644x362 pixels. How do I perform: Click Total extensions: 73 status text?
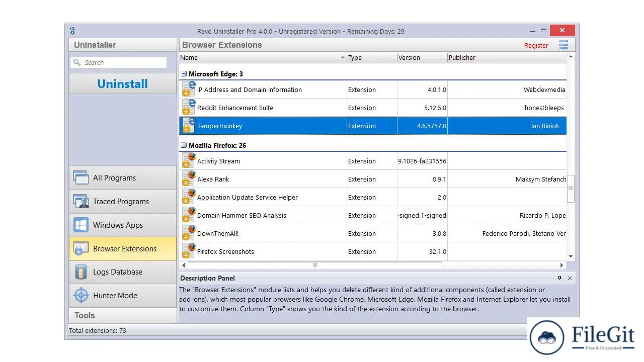coord(98,330)
